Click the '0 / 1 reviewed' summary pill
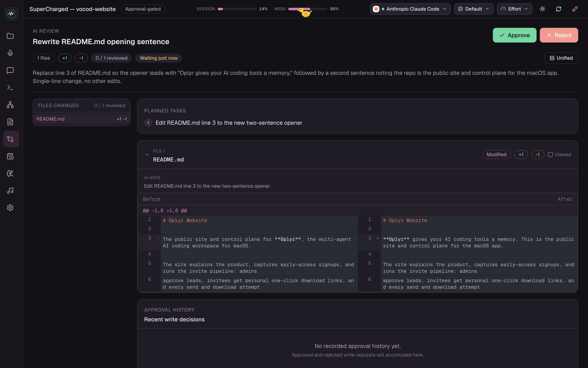The height and width of the screenshot is (368, 588). pos(111,58)
